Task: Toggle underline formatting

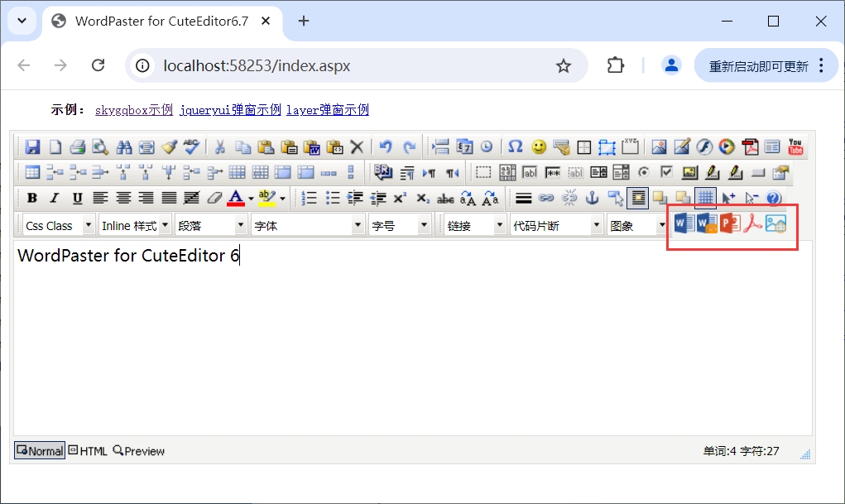Action: (x=77, y=198)
